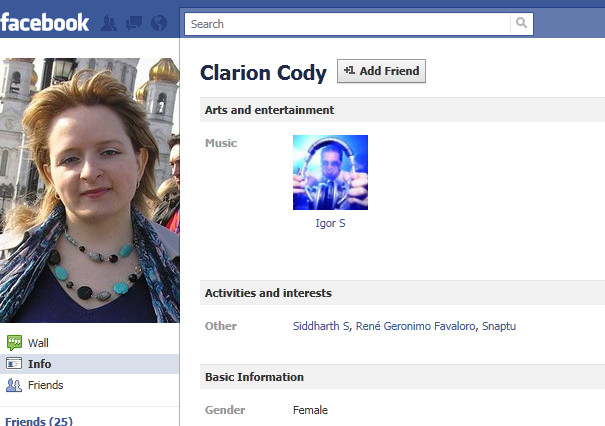Click the plus icon on Add Friend
The width and height of the screenshot is (605, 426).
[x=349, y=71]
